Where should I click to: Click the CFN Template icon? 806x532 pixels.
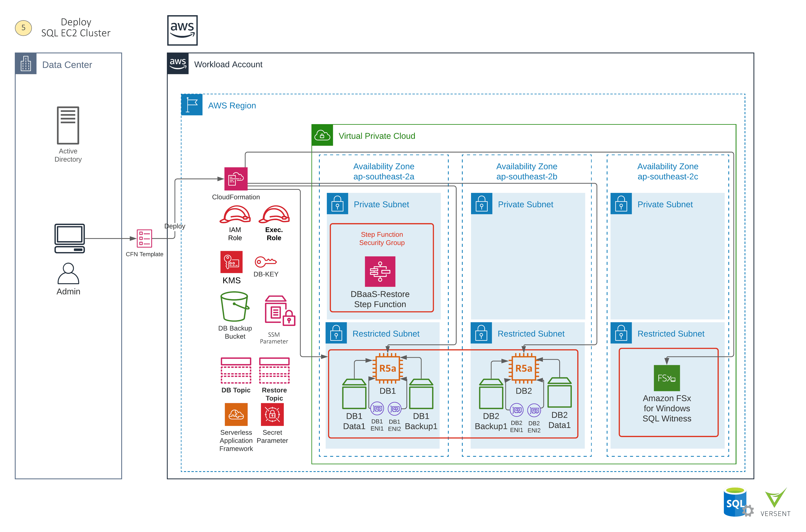(144, 239)
